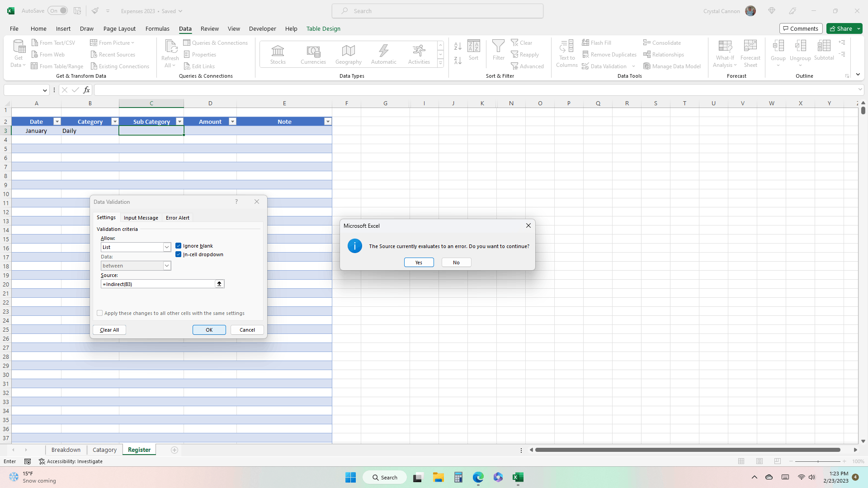Select the Geography data type
Viewport: 868px width, 488px height.
pyautogui.click(x=348, y=54)
